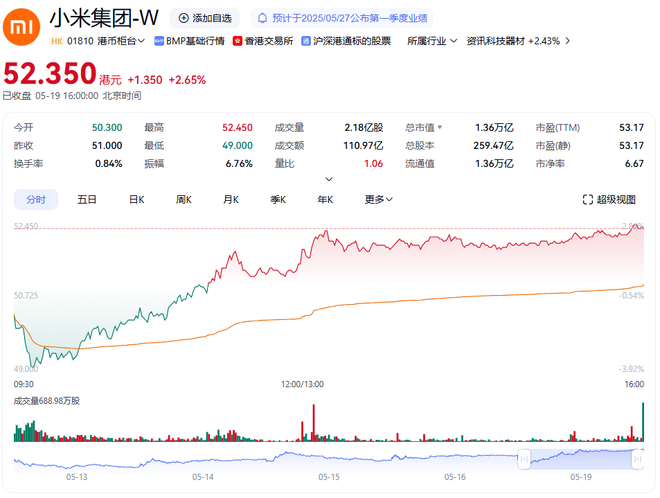Expand the 港币柜台 currency dropdown

121,41
